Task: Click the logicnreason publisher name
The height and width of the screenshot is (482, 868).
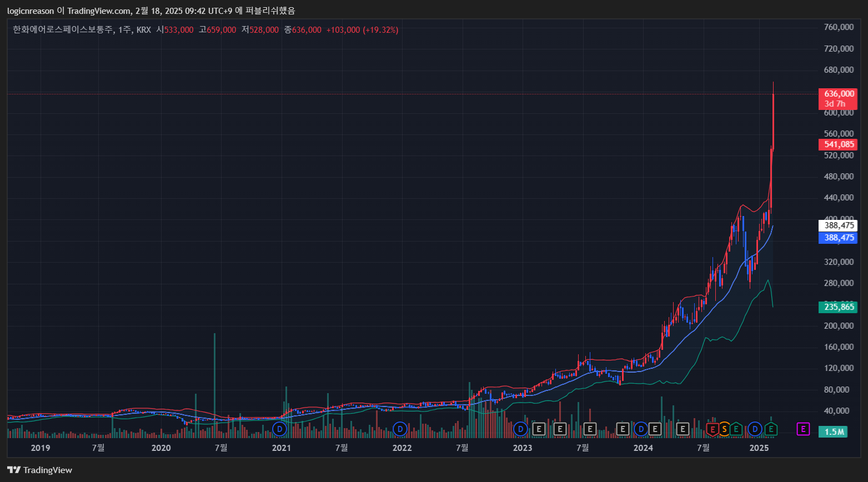Action: tap(31, 11)
